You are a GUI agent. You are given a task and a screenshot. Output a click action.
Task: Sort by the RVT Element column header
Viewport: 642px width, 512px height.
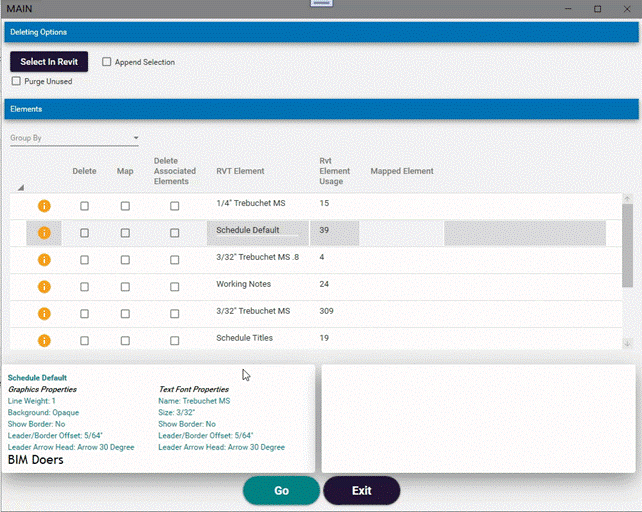pos(240,171)
